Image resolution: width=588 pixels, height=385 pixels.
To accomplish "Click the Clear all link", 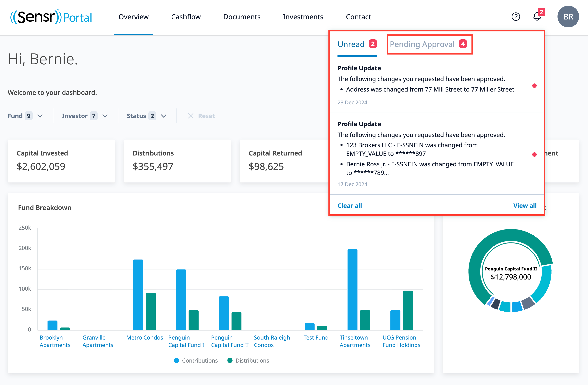I will click(349, 206).
